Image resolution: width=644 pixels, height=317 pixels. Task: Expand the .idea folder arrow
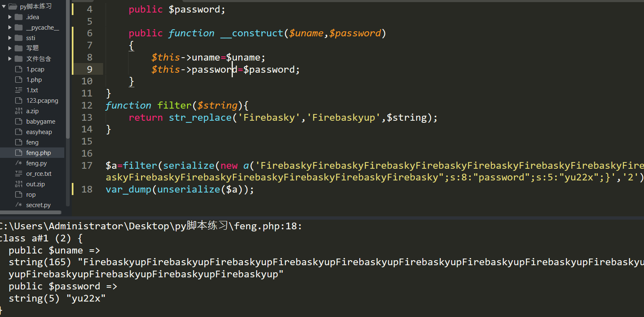point(10,17)
